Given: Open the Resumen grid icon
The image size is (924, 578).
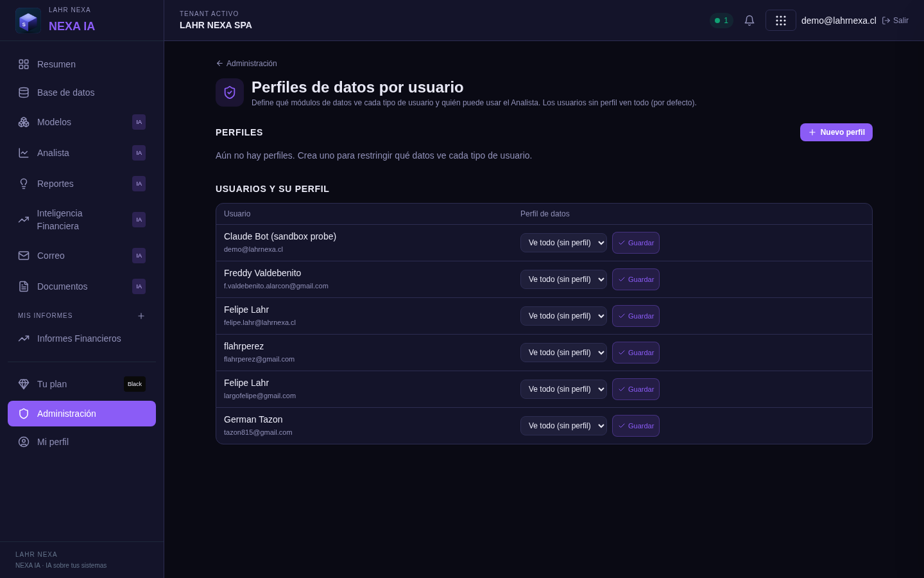Looking at the screenshot, I should click(24, 64).
